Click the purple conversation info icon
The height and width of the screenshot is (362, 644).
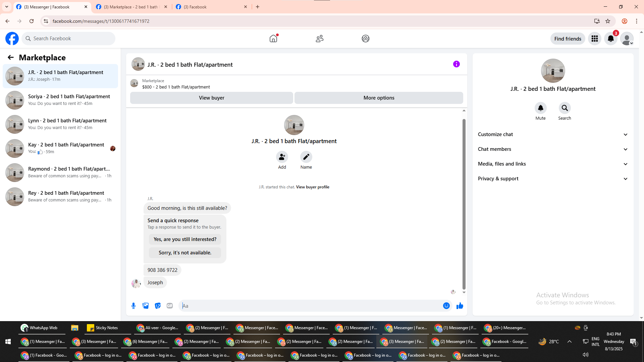coord(456,64)
